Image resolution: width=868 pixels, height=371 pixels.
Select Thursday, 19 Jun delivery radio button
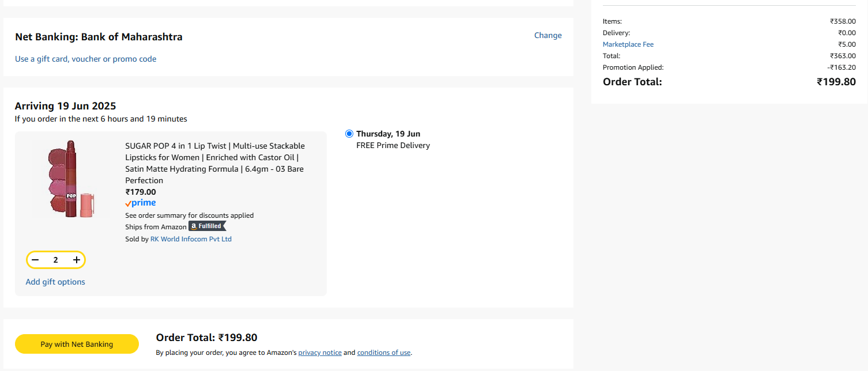349,134
